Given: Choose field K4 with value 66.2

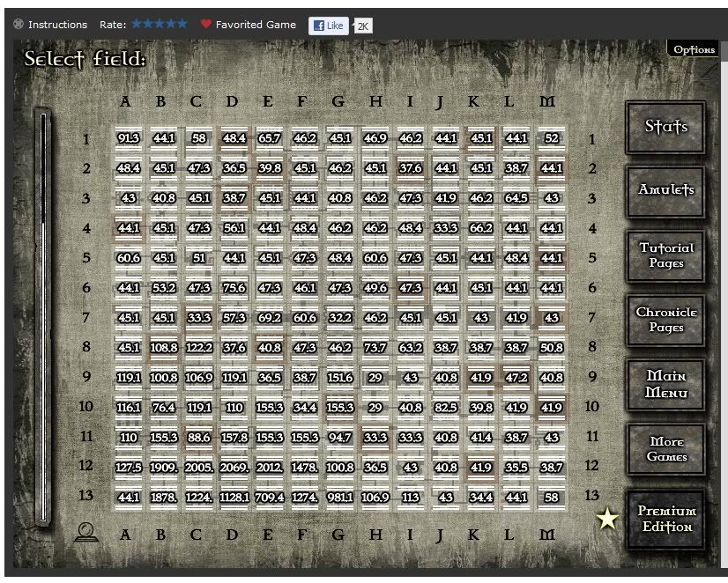Looking at the screenshot, I should coord(481,228).
